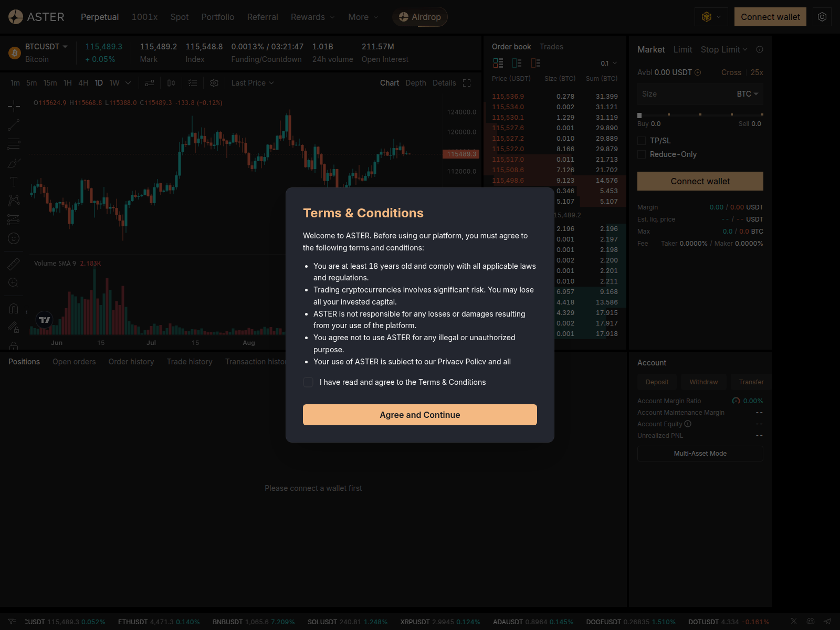
Task: Open the order book 0.1 grouping dropdown
Action: pos(609,64)
